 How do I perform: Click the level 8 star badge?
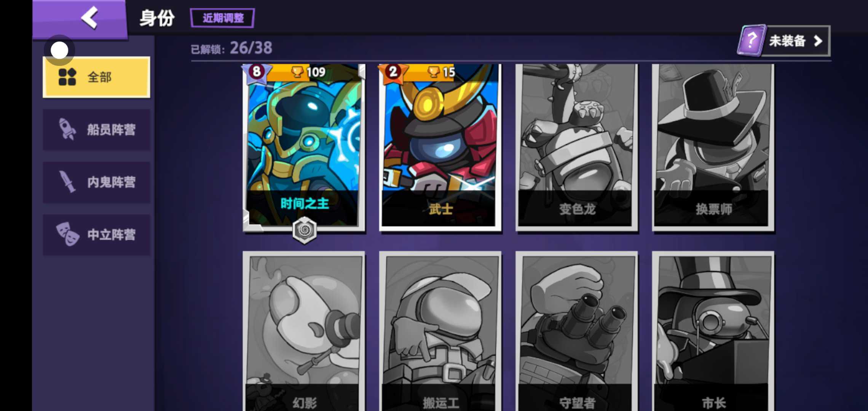pos(256,72)
